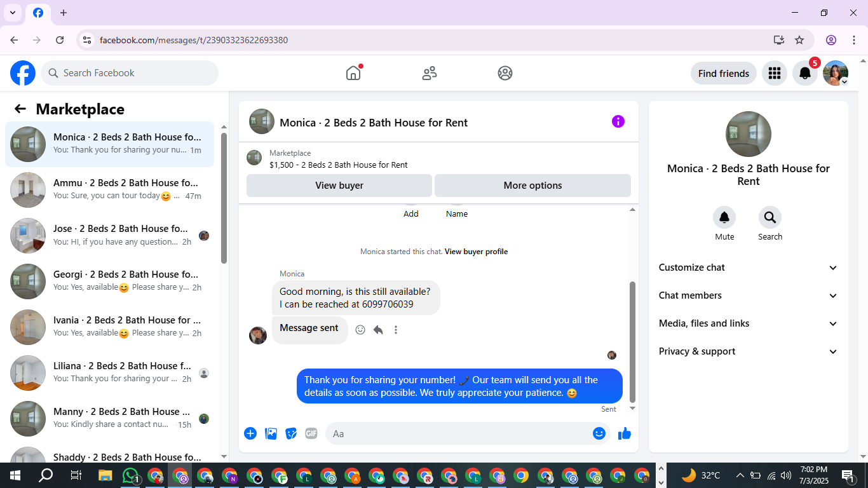Reload the browser page
868x488 pixels.
coord(60,40)
